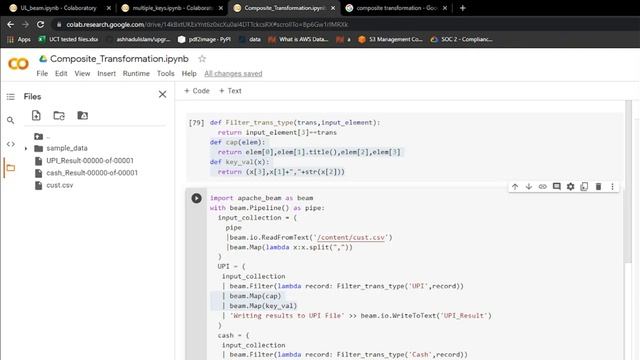The height and width of the screenshot is (360, 640).
Task: Select UPI_Result-00000-of-00001 file
Action: pyautogui.click(x=90, y=160)
